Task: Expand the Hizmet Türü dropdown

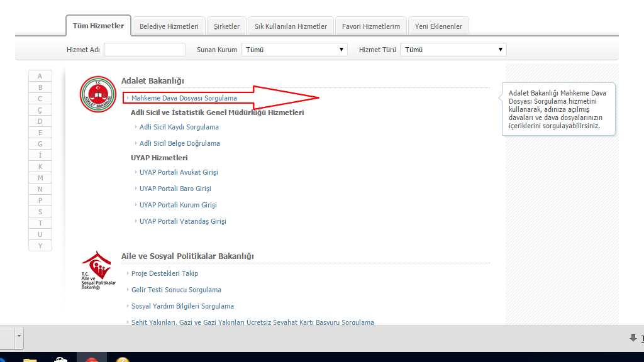Action: (x=453, y=50)
